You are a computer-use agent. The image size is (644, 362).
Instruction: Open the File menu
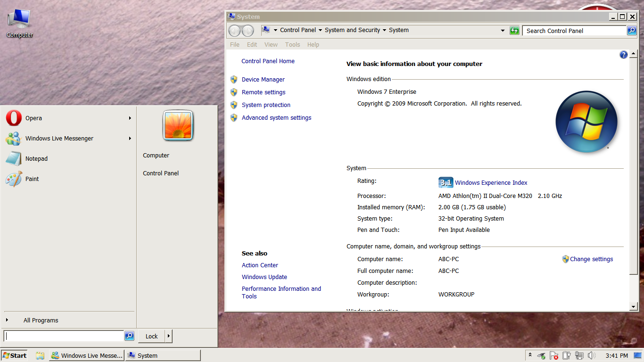point(235,44)
